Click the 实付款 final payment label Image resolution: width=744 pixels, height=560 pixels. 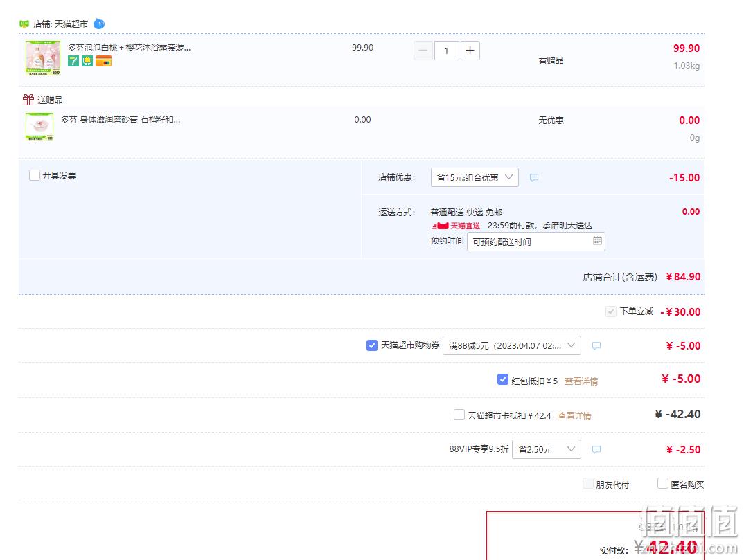614,550
